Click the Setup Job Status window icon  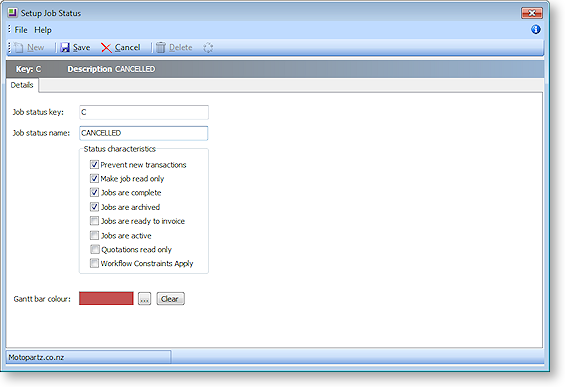[12, 13]
